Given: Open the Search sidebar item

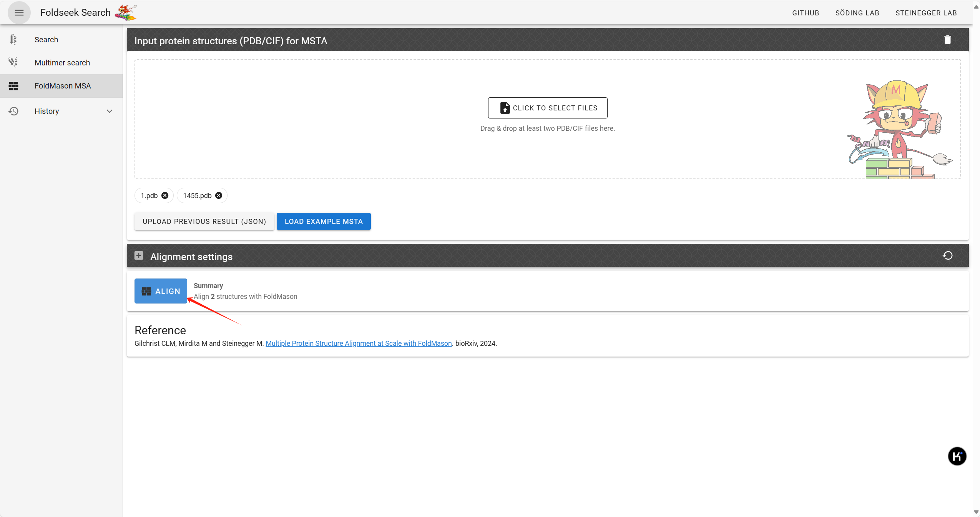Looking at the screenshot, I should point(46,40).
